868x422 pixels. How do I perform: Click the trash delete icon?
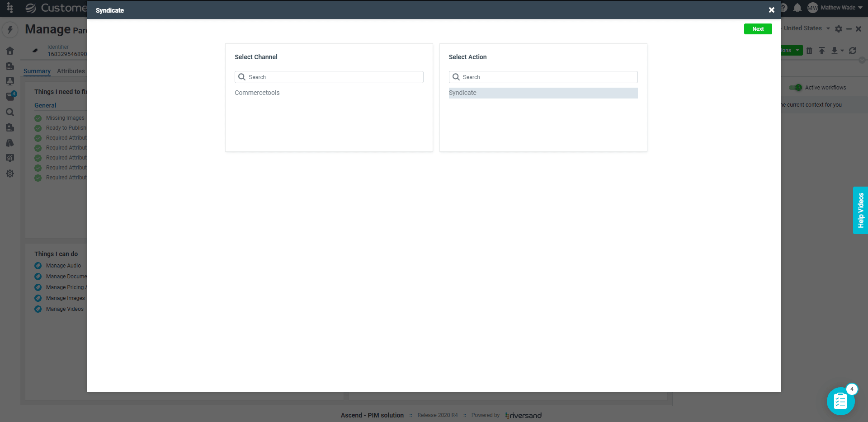809,51
